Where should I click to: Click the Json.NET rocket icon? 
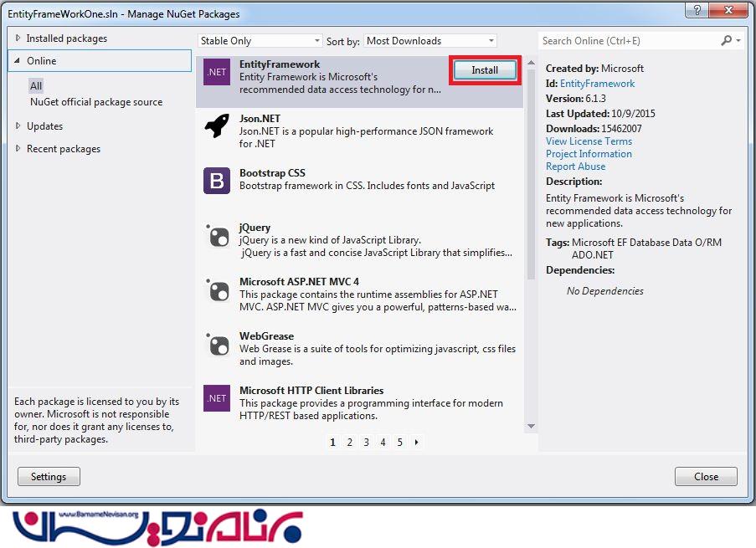tap(217, 126)
